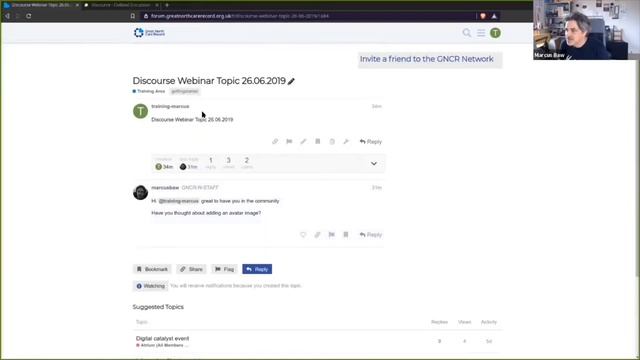Click the blue Reply button below topic

pyautogui.click(x=257, y=269)
